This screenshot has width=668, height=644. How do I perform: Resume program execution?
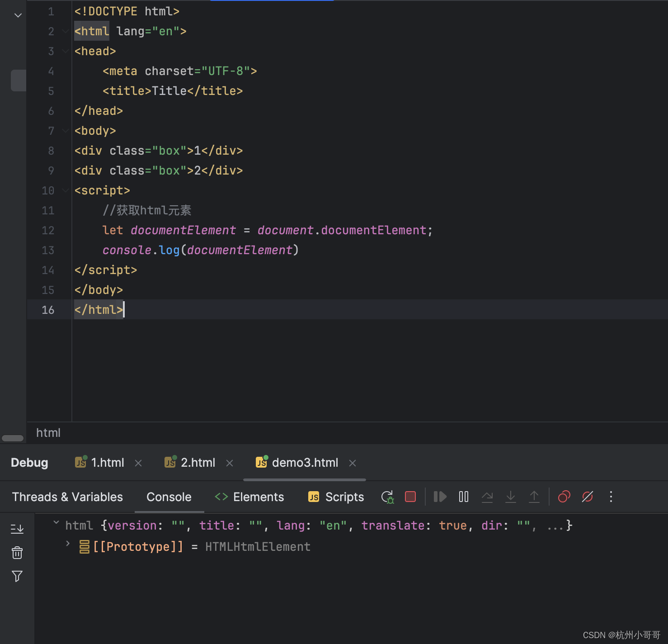coord(440,497)
